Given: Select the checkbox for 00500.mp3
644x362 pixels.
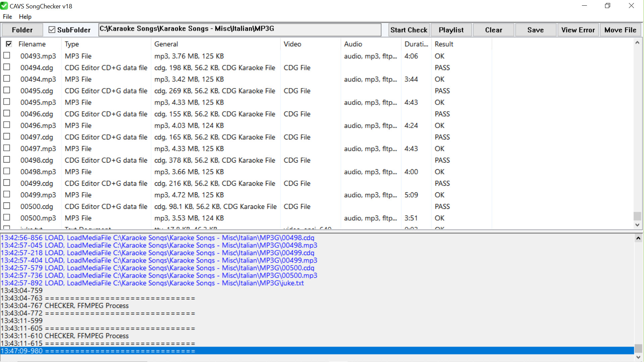Looking at the screenshot, I should 7,218.
